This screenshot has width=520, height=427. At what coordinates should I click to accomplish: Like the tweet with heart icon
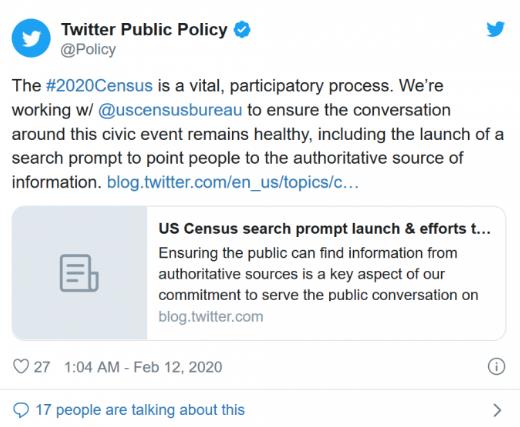coord(21,367)
